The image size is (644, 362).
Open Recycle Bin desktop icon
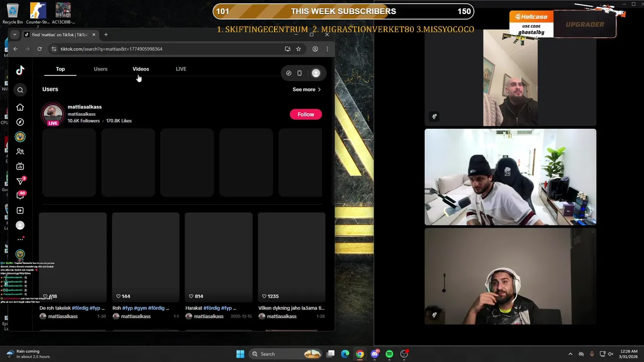[13, 13]
